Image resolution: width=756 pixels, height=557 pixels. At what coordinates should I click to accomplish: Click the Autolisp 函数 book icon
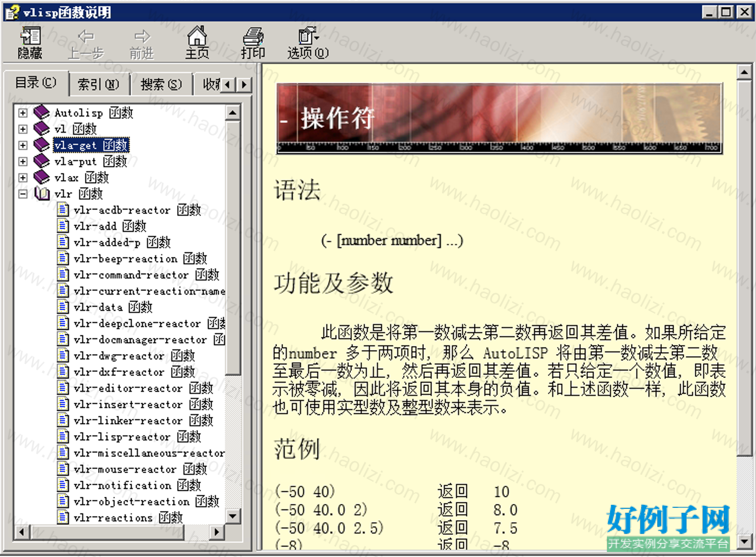tap(42, 112)
